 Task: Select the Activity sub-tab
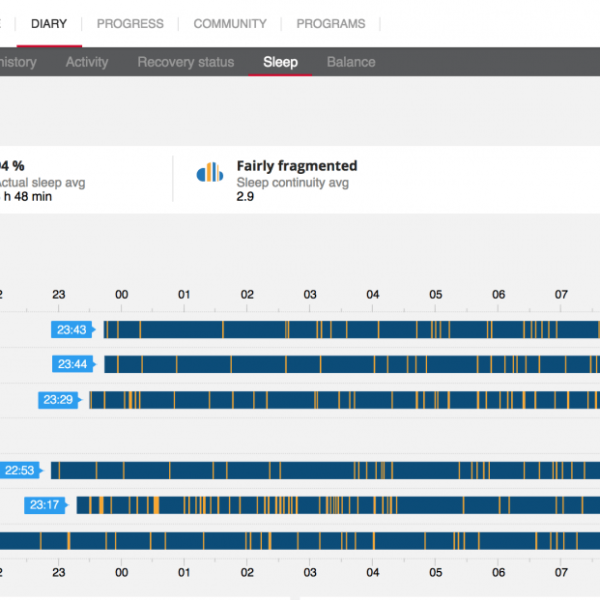87,62
